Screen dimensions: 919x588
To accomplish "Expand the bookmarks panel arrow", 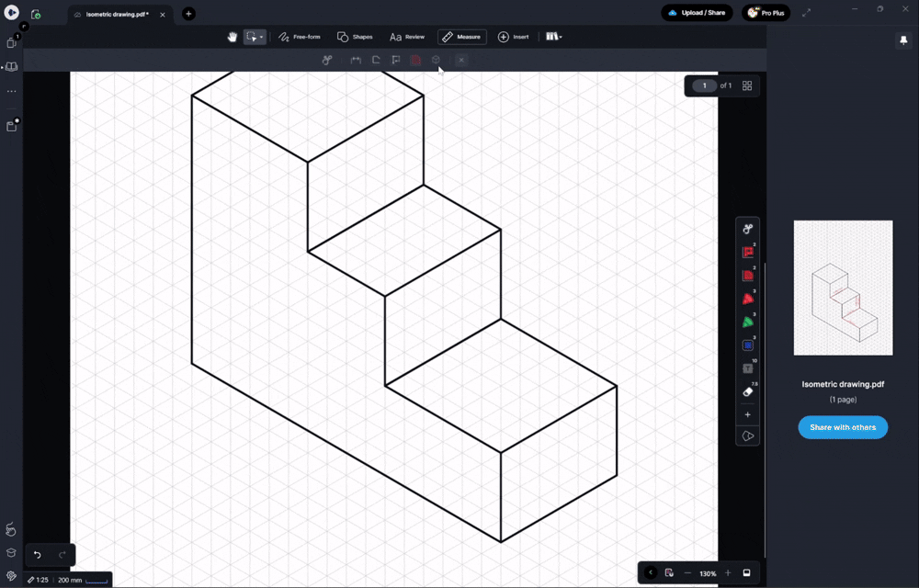I will [x=3, y=67].
